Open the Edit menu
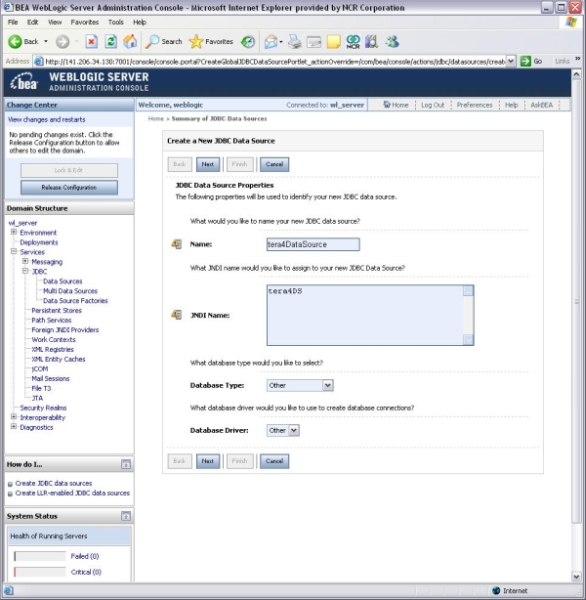Viewport: 586px width, 600px height. [33, 22]
